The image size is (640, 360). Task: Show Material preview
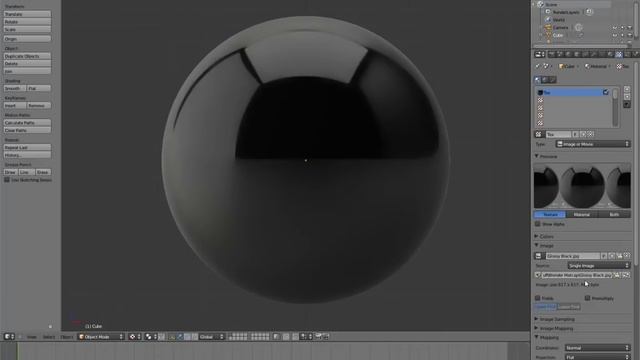(582, 214)
